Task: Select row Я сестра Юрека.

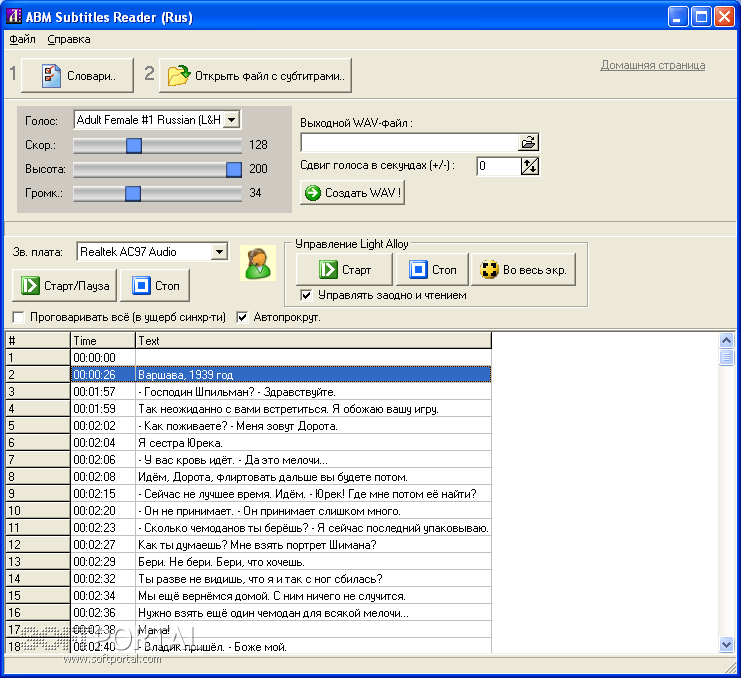Action: pyautogui.click(x=249, y=443)
